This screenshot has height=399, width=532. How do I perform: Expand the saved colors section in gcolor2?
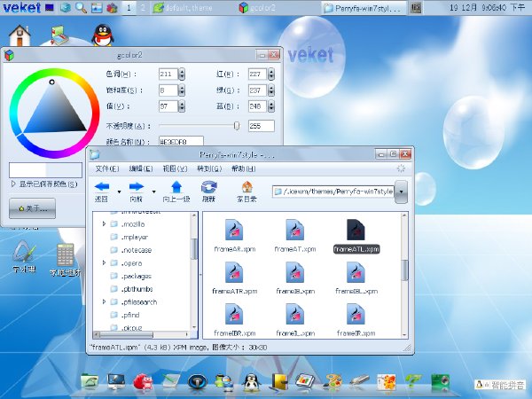13,184
